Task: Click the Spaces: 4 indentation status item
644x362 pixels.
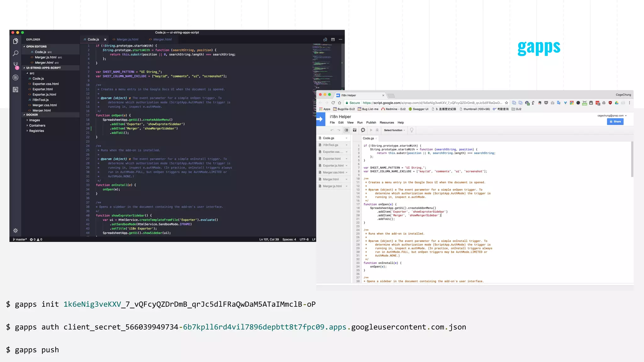Action: [x=289, y=239]
